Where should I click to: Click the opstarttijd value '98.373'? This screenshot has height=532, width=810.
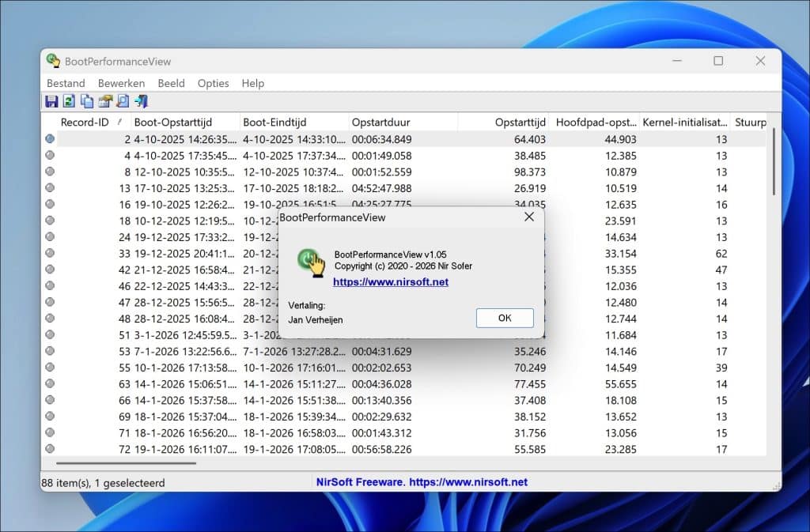pos(529,172)
